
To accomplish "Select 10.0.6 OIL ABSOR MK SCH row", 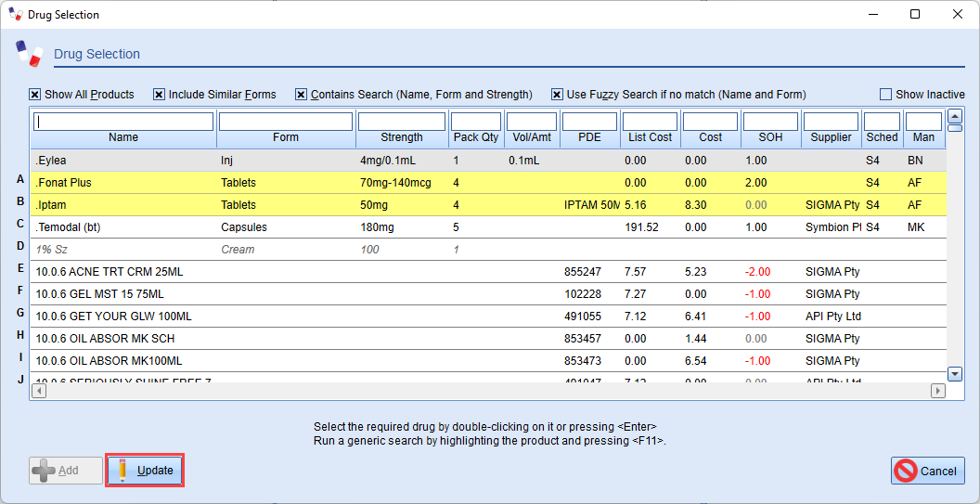I will point(487,339).
